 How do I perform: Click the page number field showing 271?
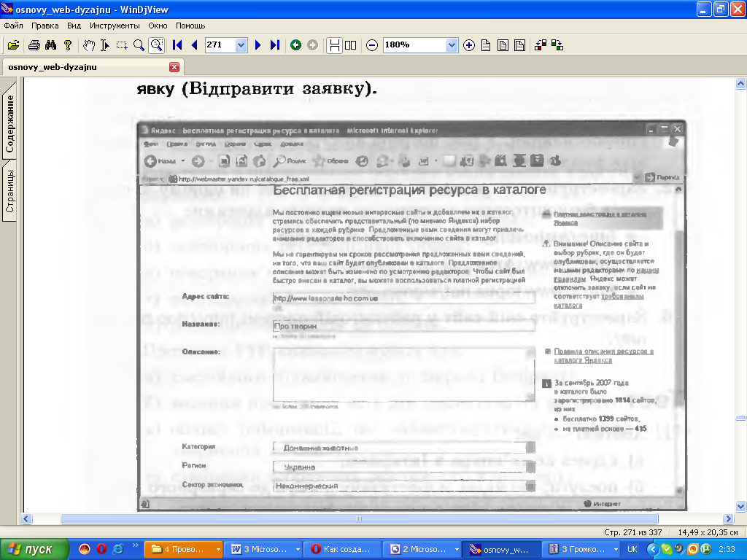220,45
